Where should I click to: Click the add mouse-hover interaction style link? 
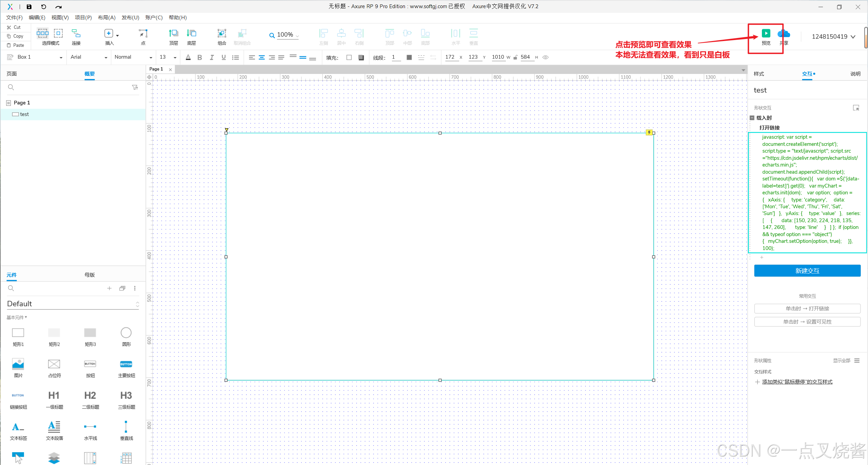pos(797,382)
